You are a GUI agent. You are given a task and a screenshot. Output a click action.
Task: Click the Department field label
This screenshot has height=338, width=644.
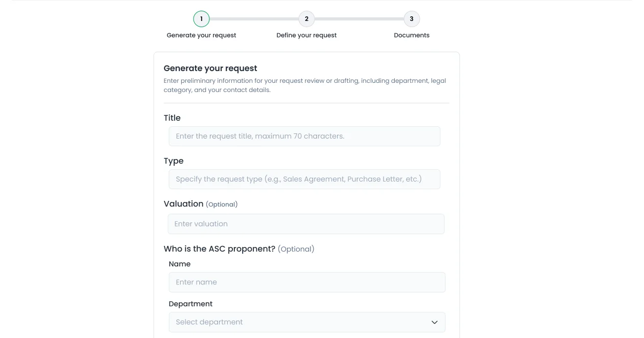point(190,304)
